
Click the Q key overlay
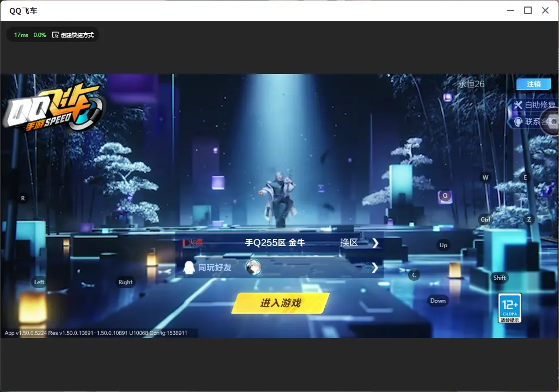(445, 195)
